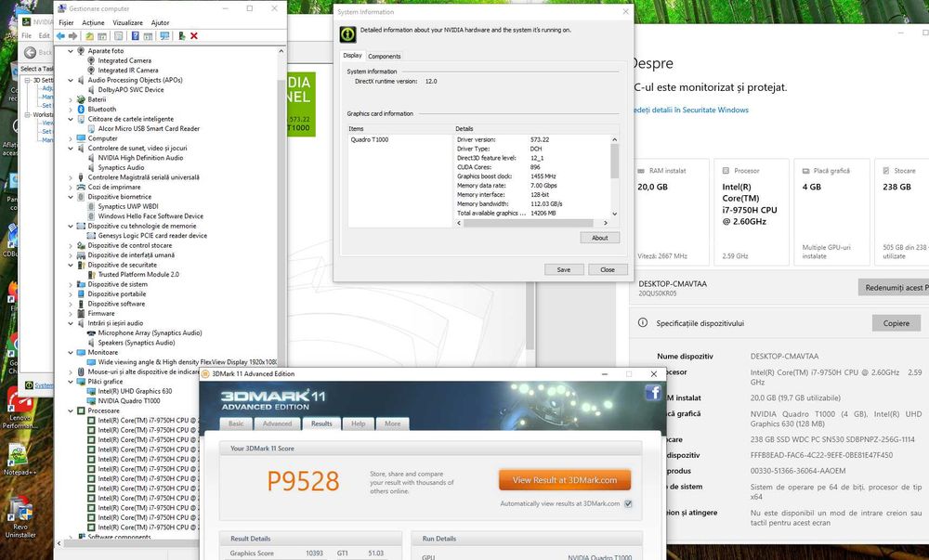Viewport: 929px width, 560px height.
Task: Switch to Components tab in System Information
Action: (385, 57)
